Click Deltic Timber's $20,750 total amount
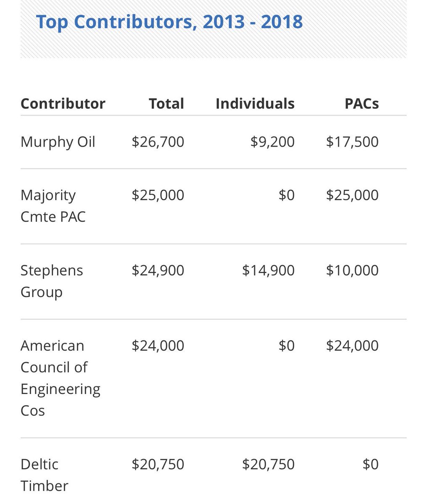Screen dimensions: 427x504 coord(158,464)
